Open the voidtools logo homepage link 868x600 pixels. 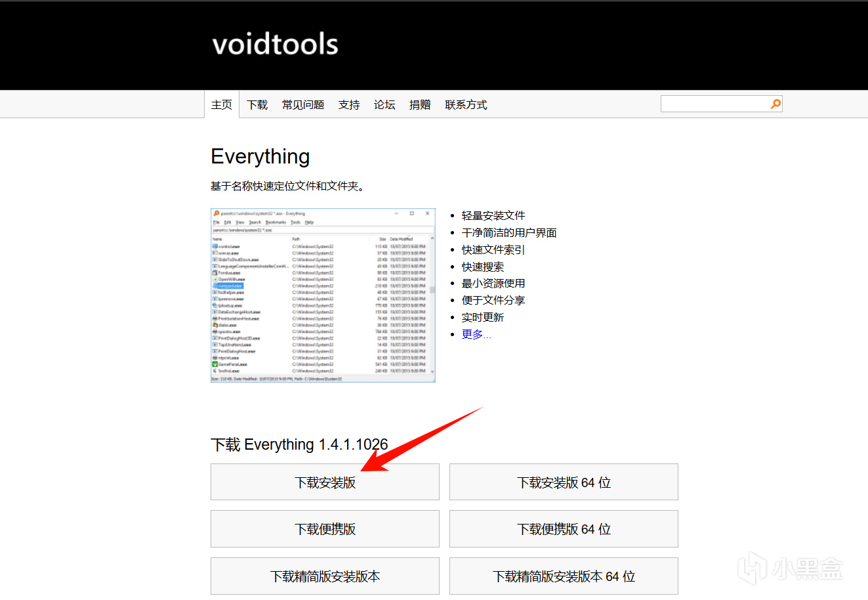click(x=275, y=44)
